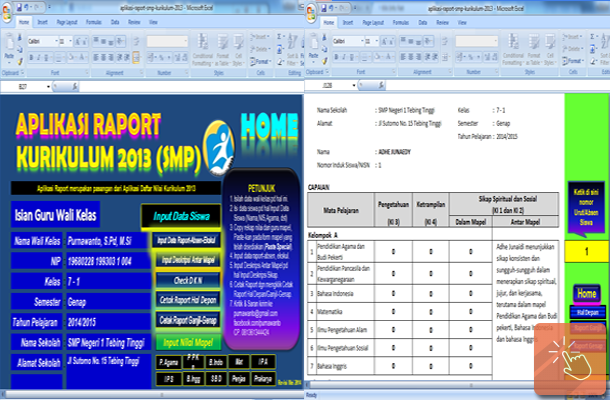Click Save icon in left window quick access toolbar

[19, 7]
